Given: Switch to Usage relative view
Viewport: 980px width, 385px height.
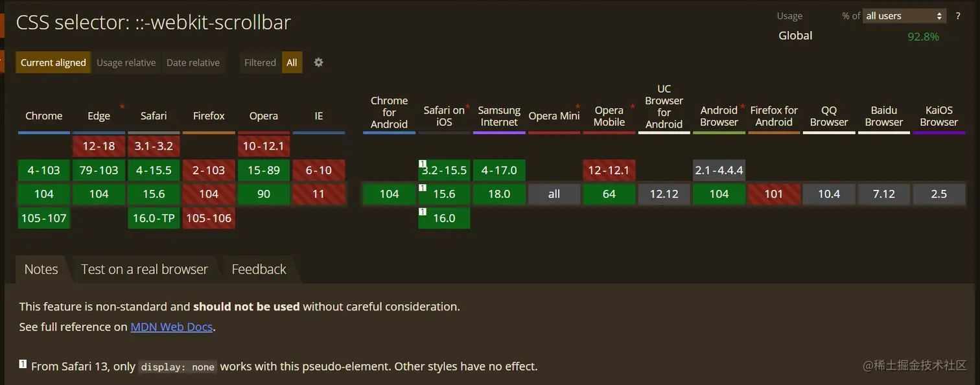Looking at the screenshot, I should click(x=126, y=62).
